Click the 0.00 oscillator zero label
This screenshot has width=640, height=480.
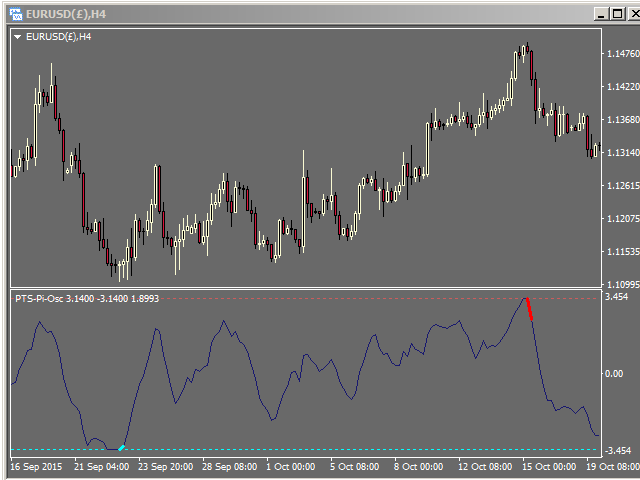[614, 373]
